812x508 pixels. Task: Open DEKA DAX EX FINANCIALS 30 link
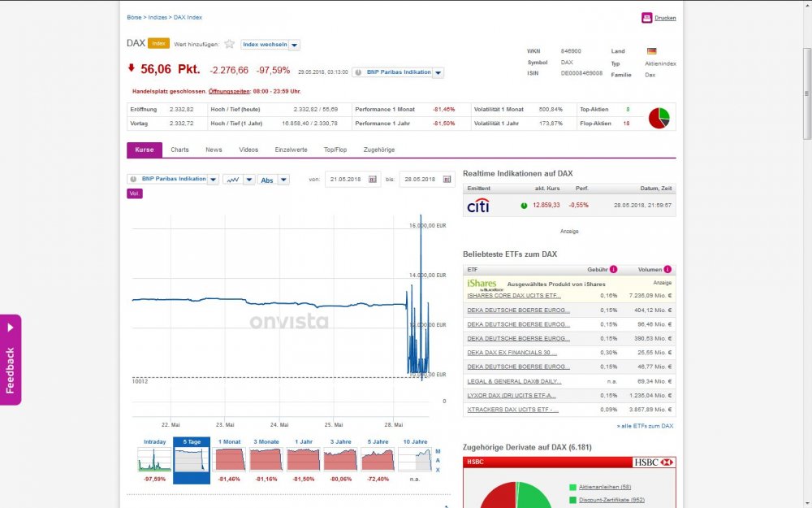pyautogui.click(x=512, y=353)
